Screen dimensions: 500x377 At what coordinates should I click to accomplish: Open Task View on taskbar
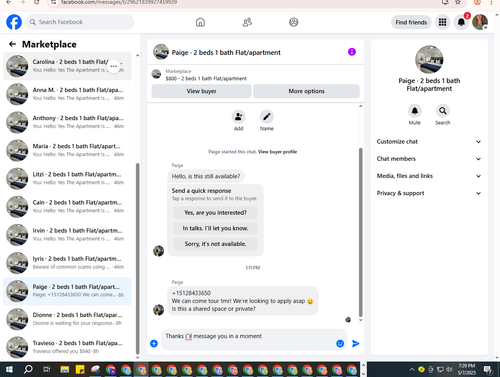coord(47,369)
